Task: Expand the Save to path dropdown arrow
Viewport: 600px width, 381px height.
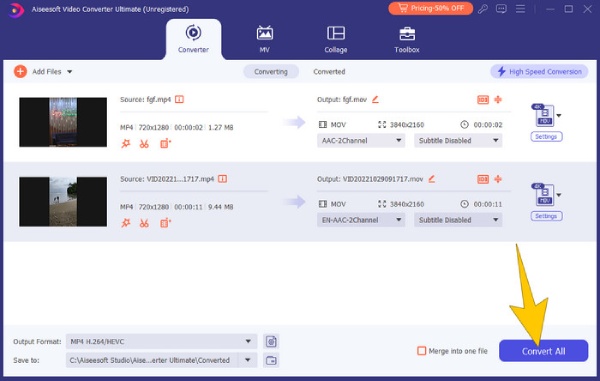Action: [248, 360]
